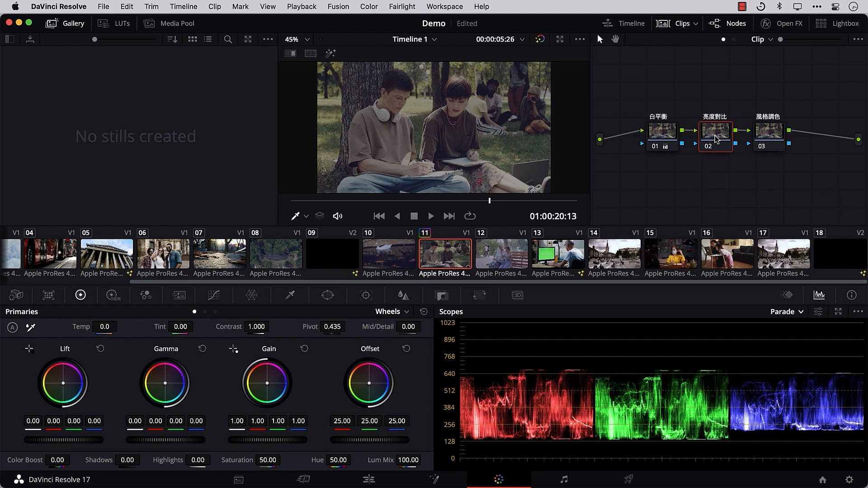Select clip 13 thumbnail in the timeline
Image resolution: width=868 pixels, height=488 pixels.
click(558, 253)
